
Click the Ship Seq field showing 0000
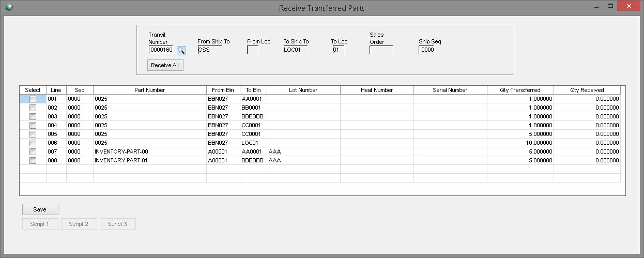(x=427, y=50)
